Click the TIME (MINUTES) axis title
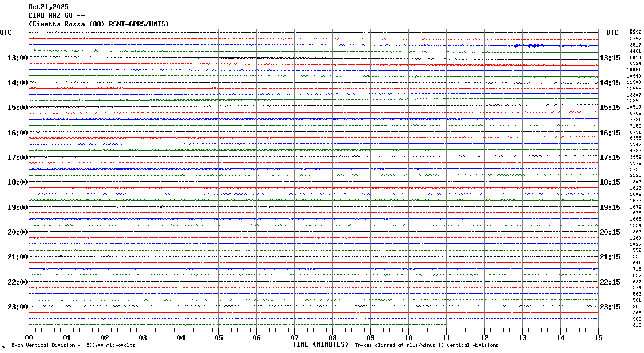644x353 pixels. (320, 344)
